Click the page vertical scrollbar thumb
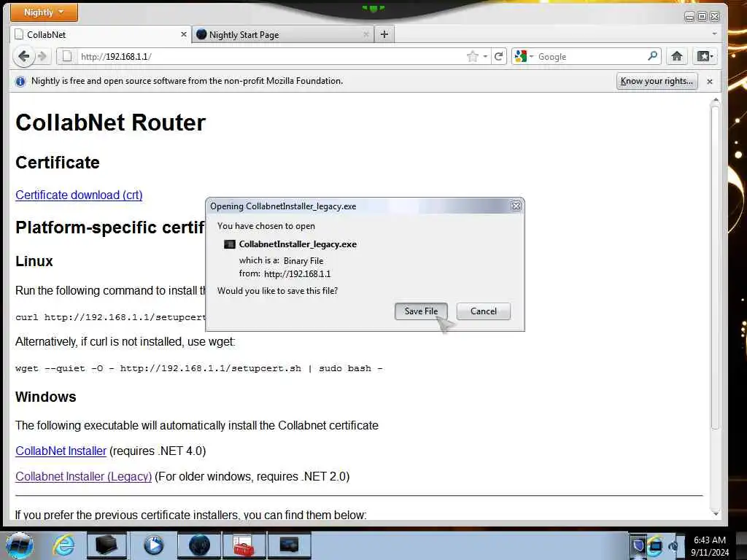The height and width of the screenshot is (560, 747). [715, 267]
